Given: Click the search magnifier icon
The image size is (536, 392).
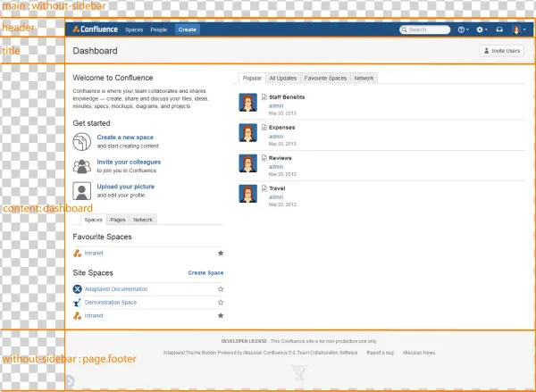Looking at the screenshot, I should click(x=404, y=29).
